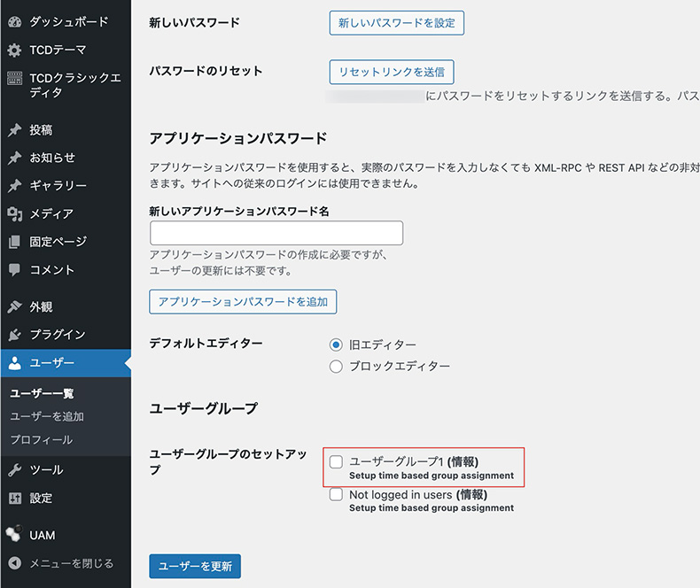Screen dimensions: 700x588
Task: Open UAM menu item
Action: pos(66,535)
